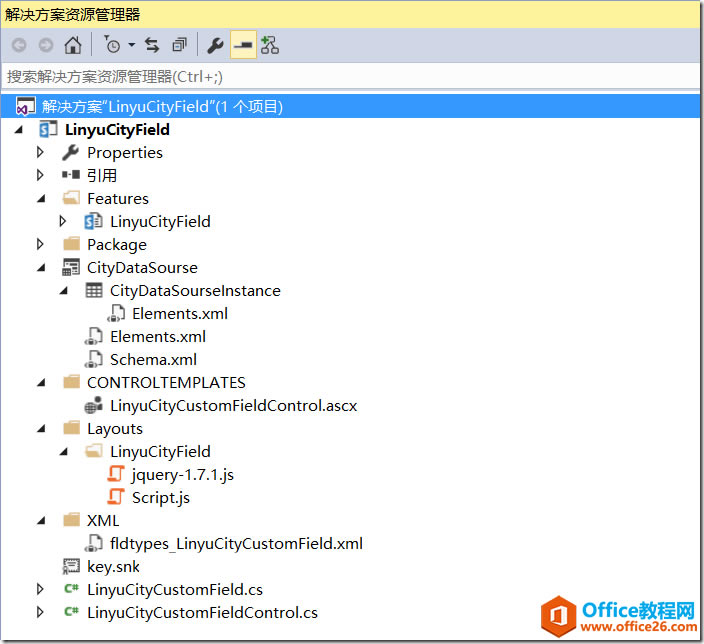Click the feature icon under Features folder
Image resolution: width=704 pixels, height=644 pixels.
click(93, 221)
